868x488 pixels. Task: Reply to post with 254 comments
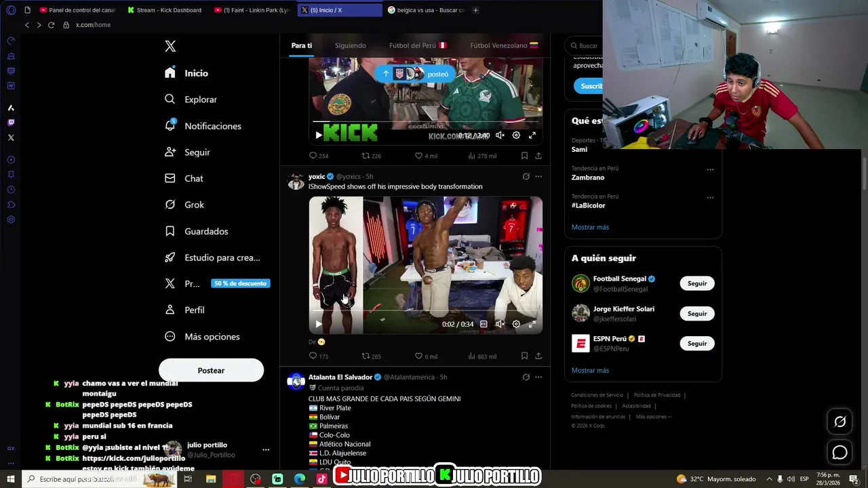pos(319,156)
